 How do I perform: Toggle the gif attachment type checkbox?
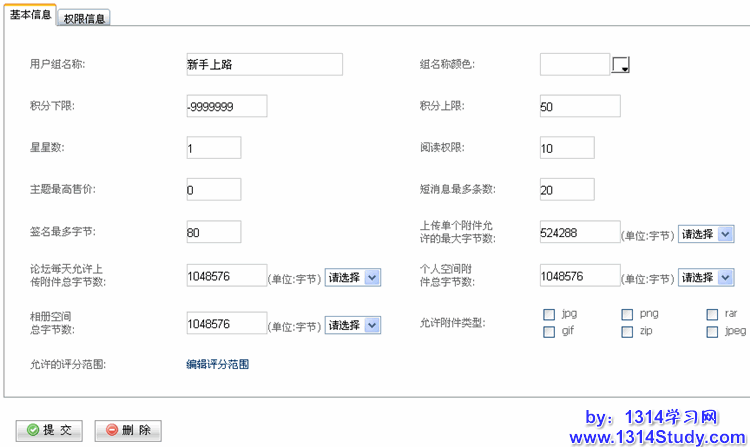(x=549, y=331)
